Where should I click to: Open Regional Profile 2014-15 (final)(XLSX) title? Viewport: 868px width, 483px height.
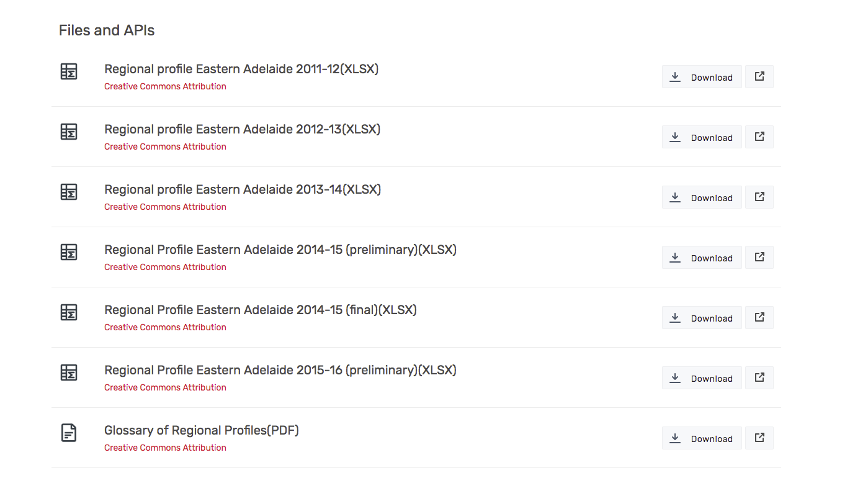click(x=261, y=310)
